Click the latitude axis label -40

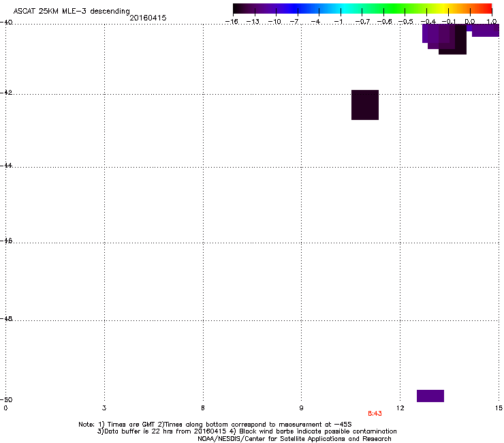click(x=6, y=22)
